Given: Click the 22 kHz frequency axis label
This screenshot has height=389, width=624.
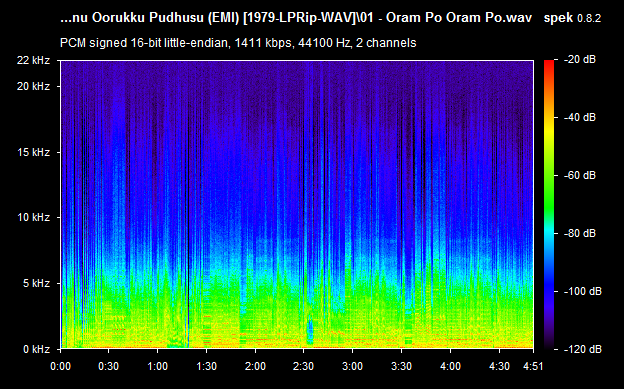Looking at the screenshot, I should pos(33,61).
